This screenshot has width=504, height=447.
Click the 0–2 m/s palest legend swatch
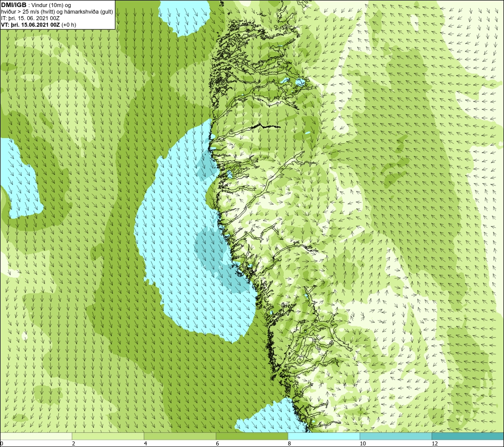[x=36, y=436]
